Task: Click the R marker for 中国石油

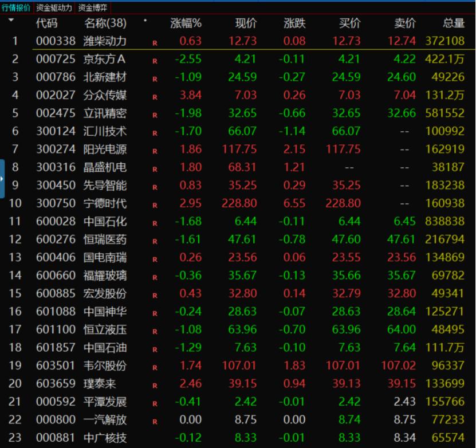Action: [x=155, y=349]
